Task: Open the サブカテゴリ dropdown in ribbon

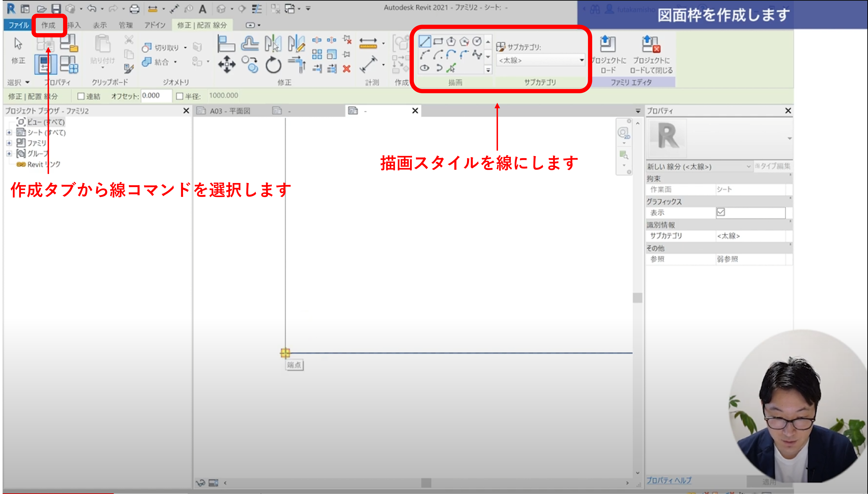Action: pyautogui.click(x=541, y=60)
